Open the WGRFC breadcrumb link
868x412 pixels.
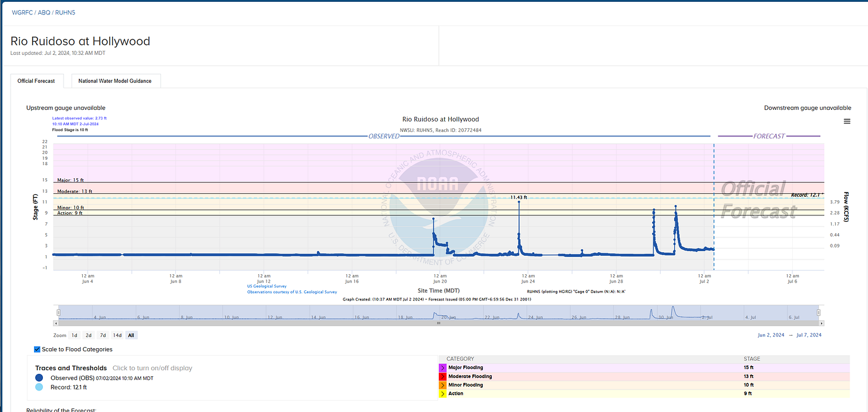point(21,12)
